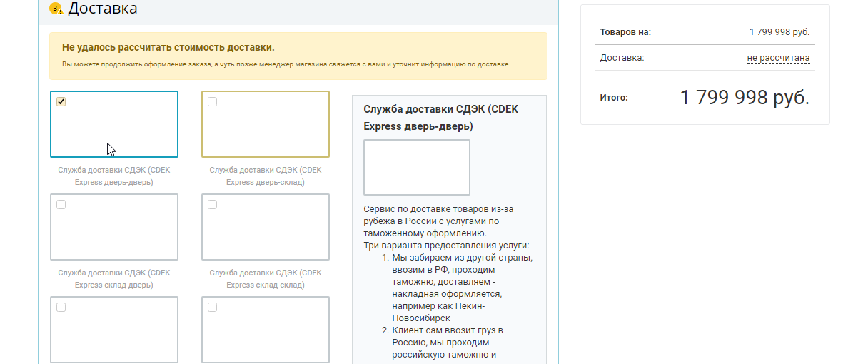Click the step 3 badge beside Доставка

tap(55, 9)
